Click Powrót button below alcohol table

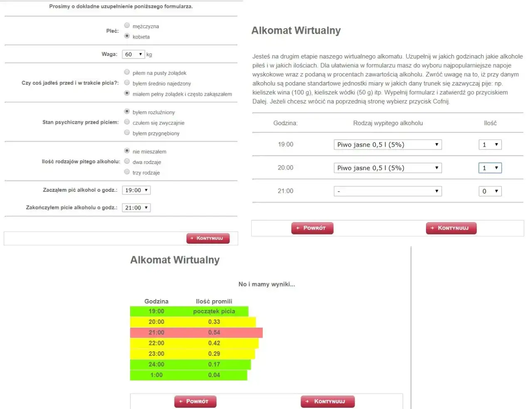(x=312, y=228)
